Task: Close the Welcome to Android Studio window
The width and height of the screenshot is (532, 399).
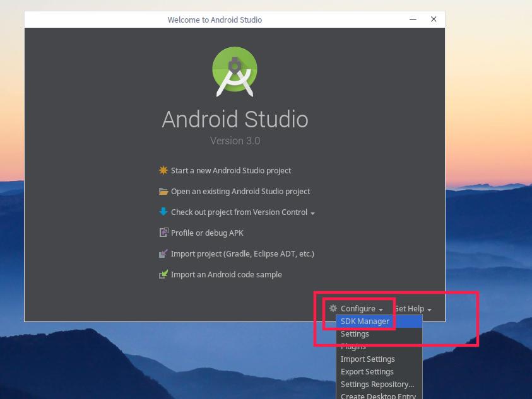Action: pyautogui.click(x=434, y=20)
